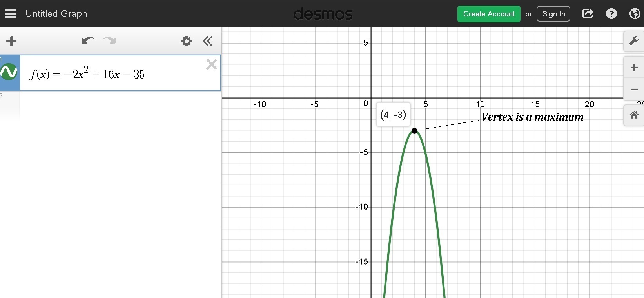This screenshot has height=298, width=644.
Task: Open the hamburger menu
Action: 11,14
